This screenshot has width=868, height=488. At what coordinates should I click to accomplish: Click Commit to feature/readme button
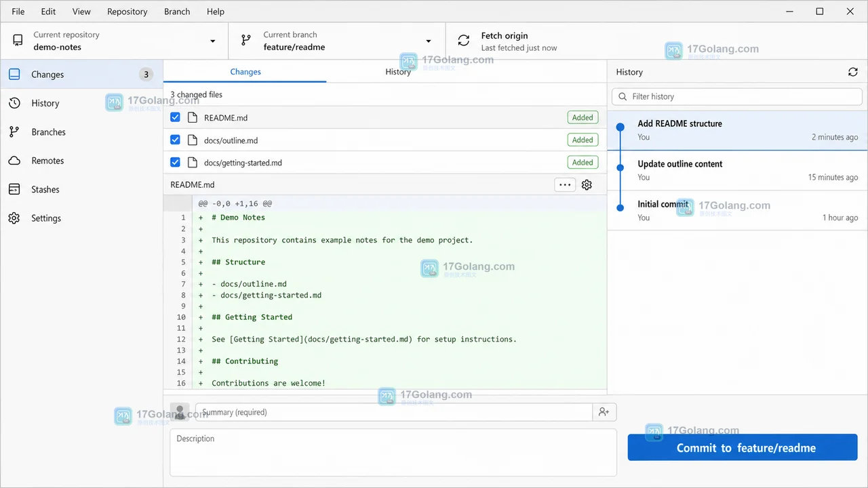[x=743, y=448]
